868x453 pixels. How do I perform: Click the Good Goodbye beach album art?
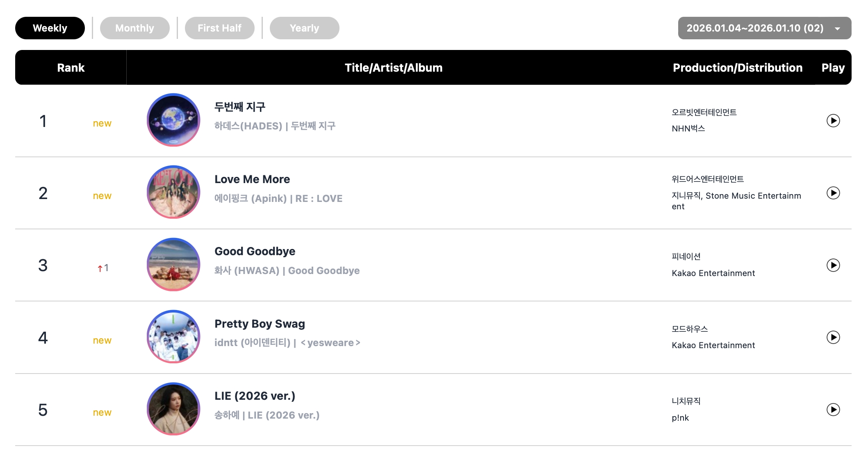click(173, 265)
